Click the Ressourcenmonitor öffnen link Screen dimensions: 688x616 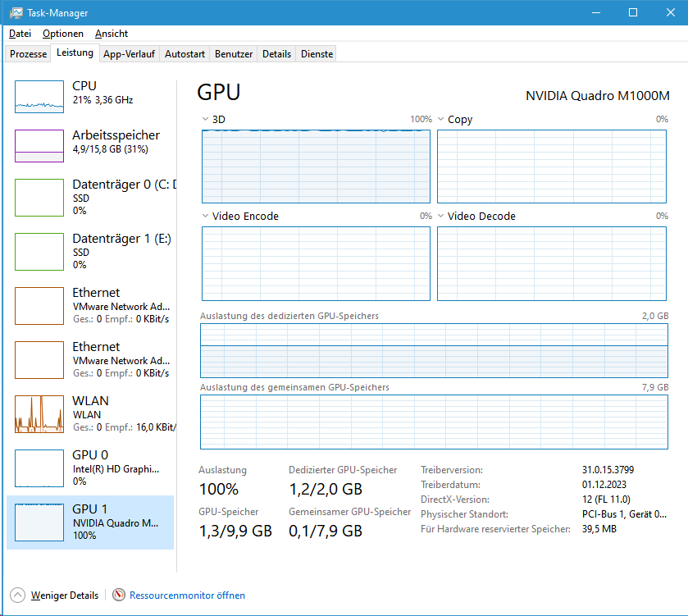tap(187, 595)
